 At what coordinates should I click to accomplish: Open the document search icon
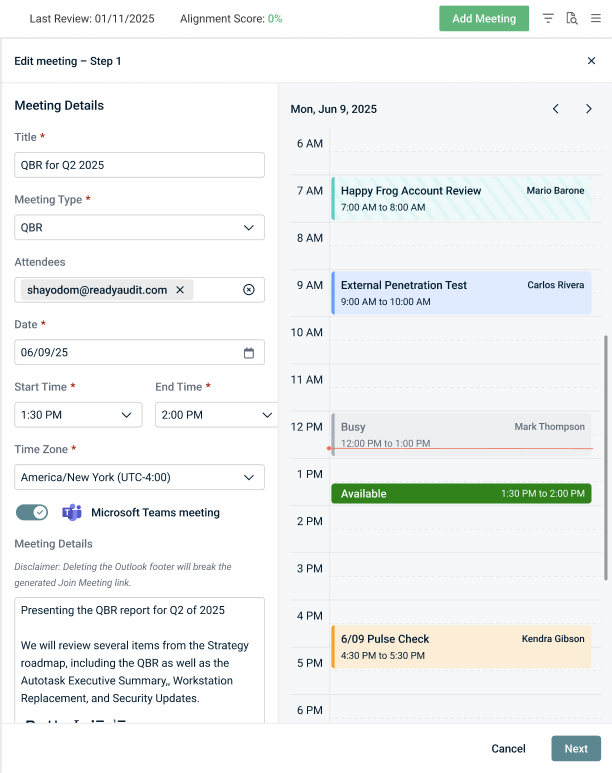[572, 19]
